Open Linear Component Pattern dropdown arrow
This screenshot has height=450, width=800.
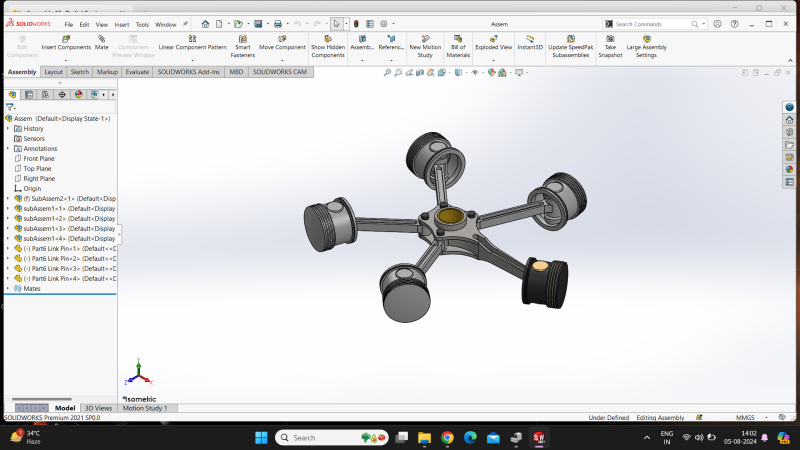tap(192, 60)
